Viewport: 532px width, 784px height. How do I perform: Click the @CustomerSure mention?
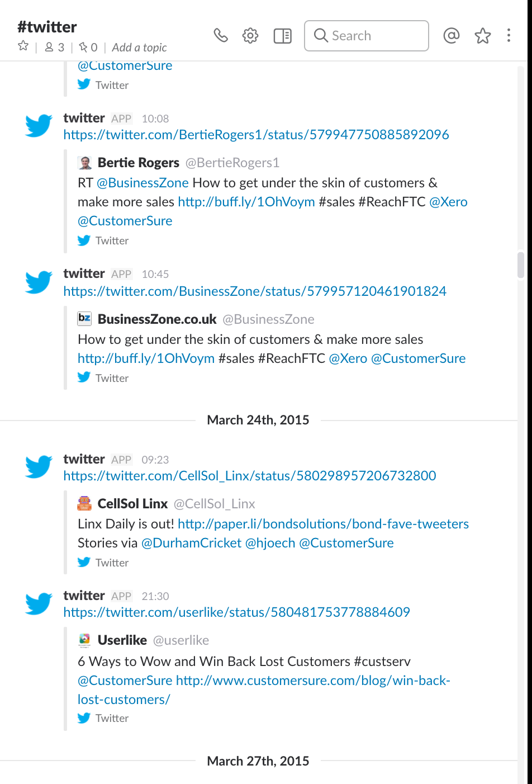pos(418,358)
